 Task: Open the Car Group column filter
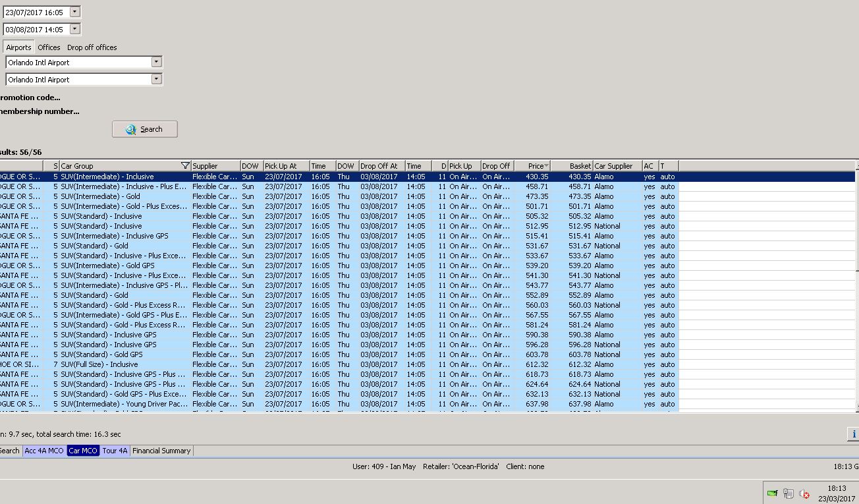pos(185,166)
